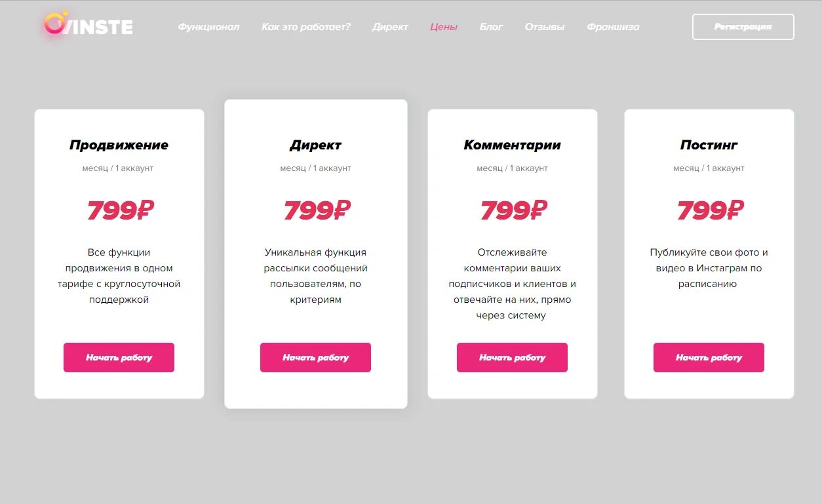Select the Цены navigation link
Screen dimensions: 822x504
pos(444,27)
